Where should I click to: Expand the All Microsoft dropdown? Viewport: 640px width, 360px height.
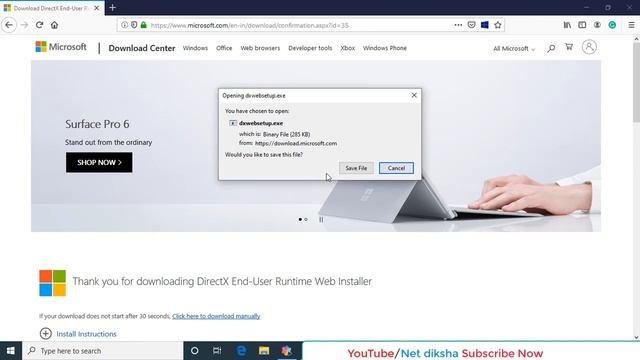point(514,49)
